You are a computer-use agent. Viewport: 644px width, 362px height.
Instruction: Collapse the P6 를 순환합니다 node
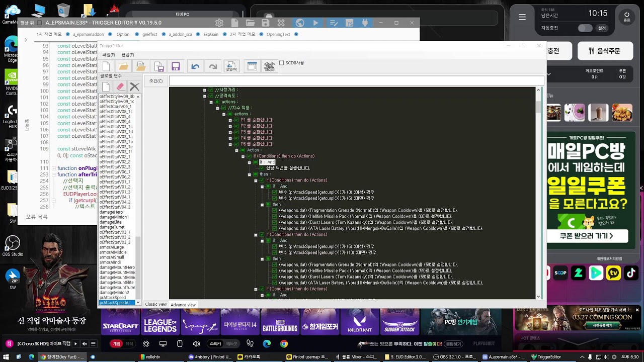coord(230,144)
